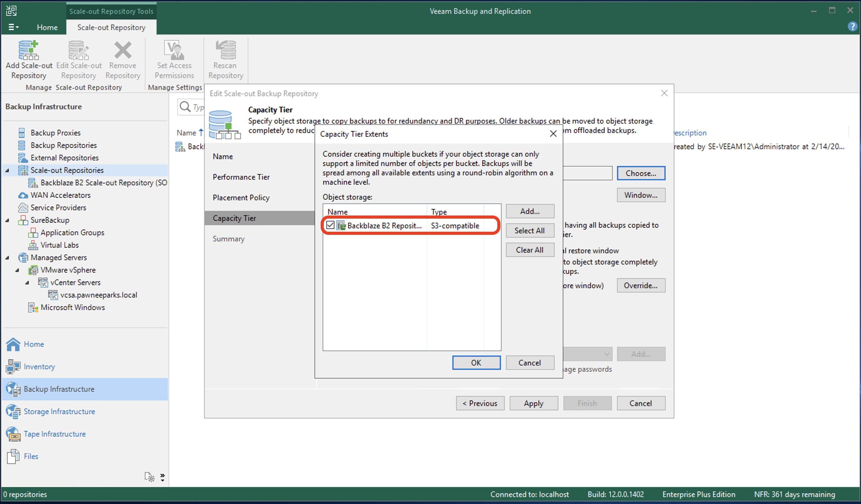861x504 pixels.
Task: Confirm Capacity Tier Extents with OK
Action: tap(476, 362)
